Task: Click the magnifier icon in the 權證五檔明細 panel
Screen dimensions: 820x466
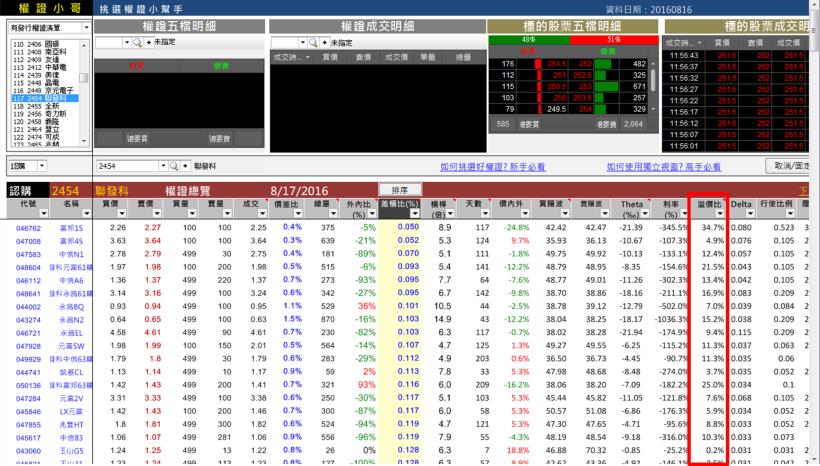Action: coord(139,43)
